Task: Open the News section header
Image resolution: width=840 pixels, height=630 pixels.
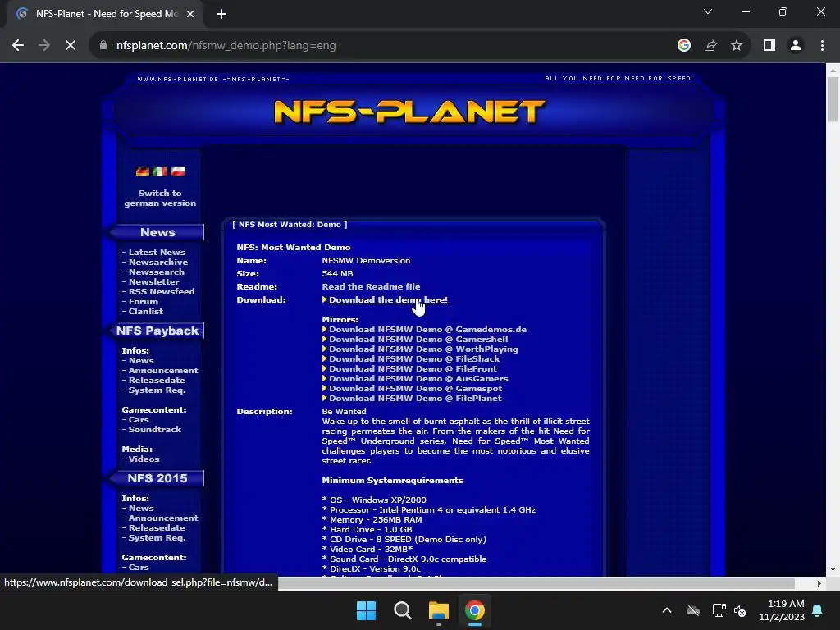Action: coord(157,232)
